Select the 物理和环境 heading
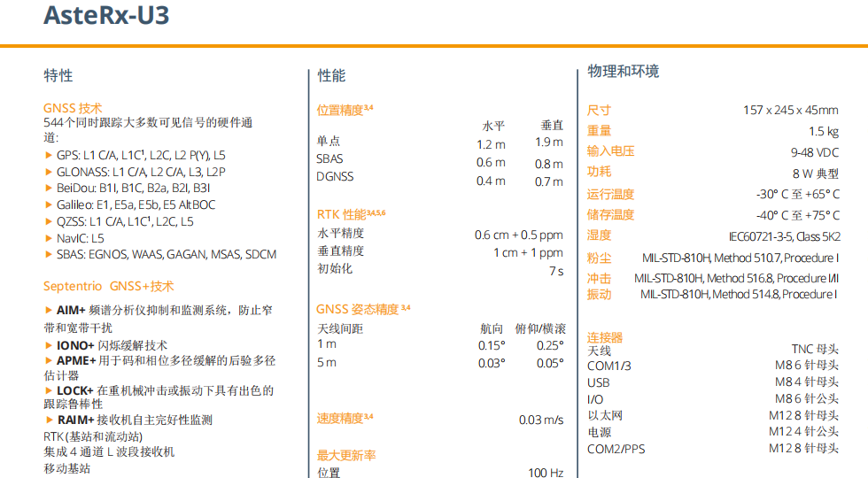Screen dimensions: 868x478 click(623, 72)
